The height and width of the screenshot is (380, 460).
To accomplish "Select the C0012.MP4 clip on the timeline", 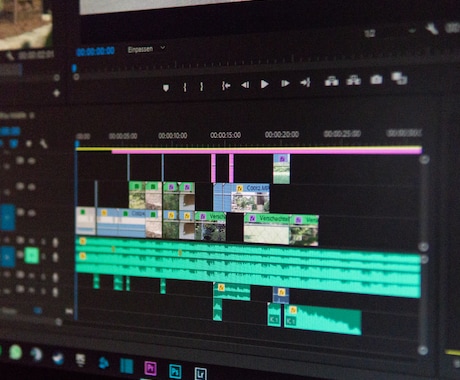I will [250, 198].
